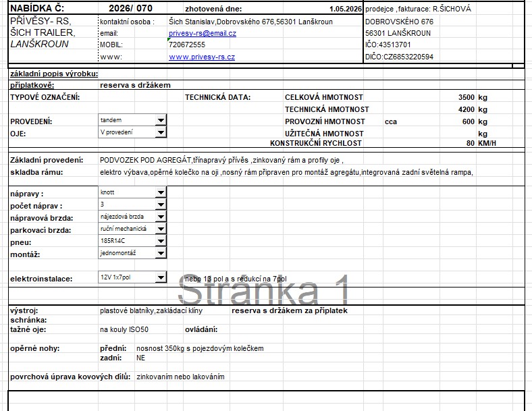The width and height of the screenshot is (532, 411).
Task: Click the výstroj: label
Action: 24,310
